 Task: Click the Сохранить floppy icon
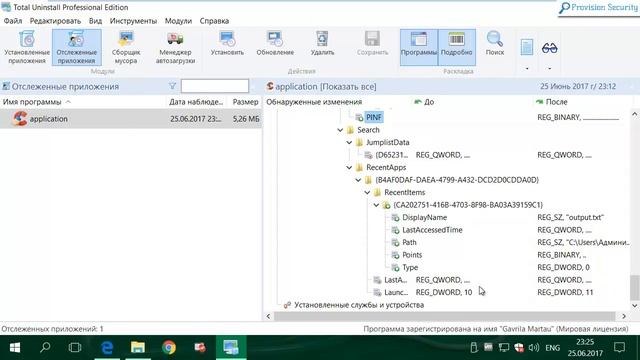372,43
